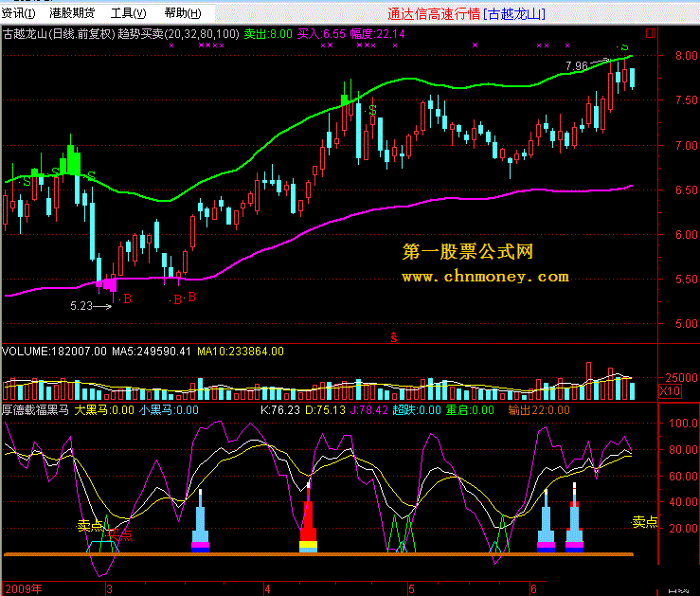Viewport: 700px width, 596px height.
Task: Click the 80.00 indicator axis label
Action: point(684,449)
